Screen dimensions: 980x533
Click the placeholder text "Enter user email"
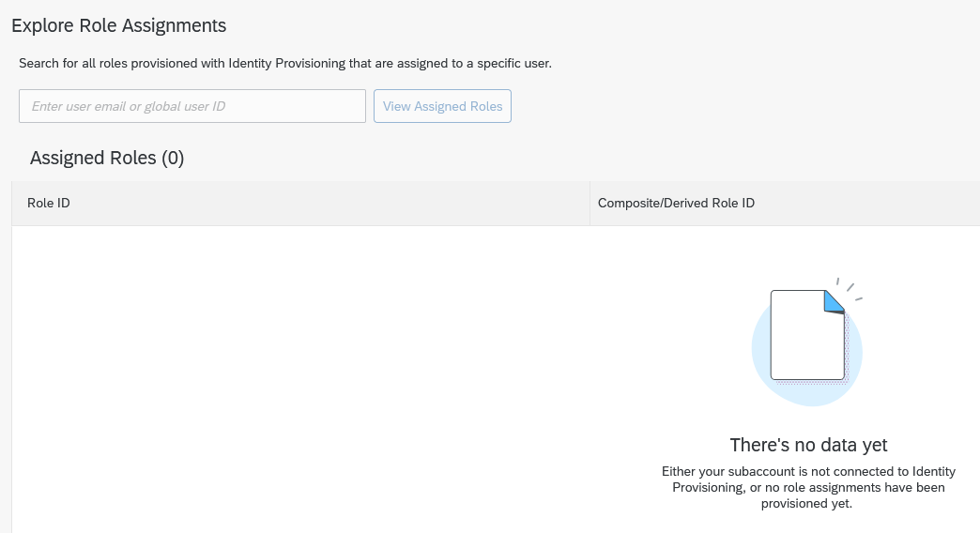(79, 106)
